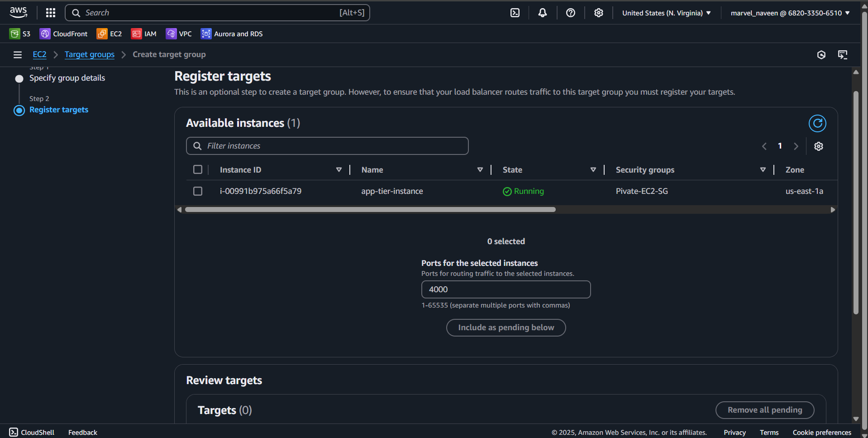
Task: Open the Privacy footer link
Action: (x=734, y=433)
